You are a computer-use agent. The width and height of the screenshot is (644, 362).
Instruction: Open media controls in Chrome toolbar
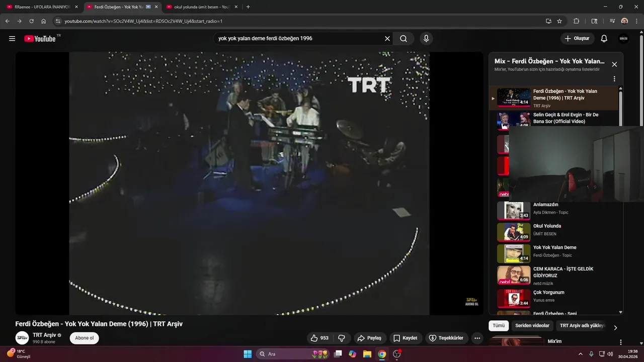coord(612,21)
